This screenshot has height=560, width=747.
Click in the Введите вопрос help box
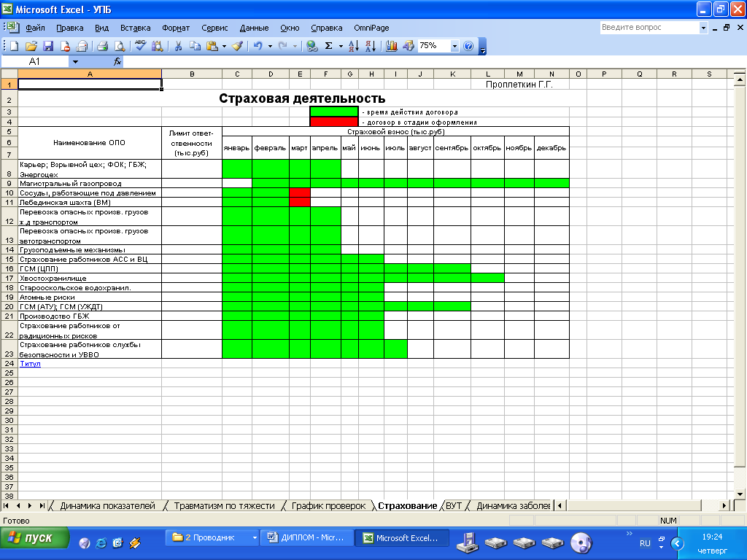point(649,28)
